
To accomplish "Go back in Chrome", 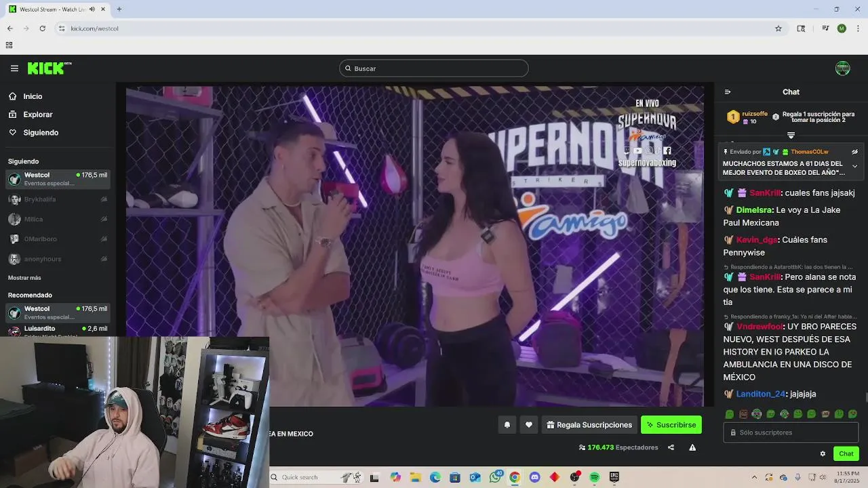I will tap(10, 28).
